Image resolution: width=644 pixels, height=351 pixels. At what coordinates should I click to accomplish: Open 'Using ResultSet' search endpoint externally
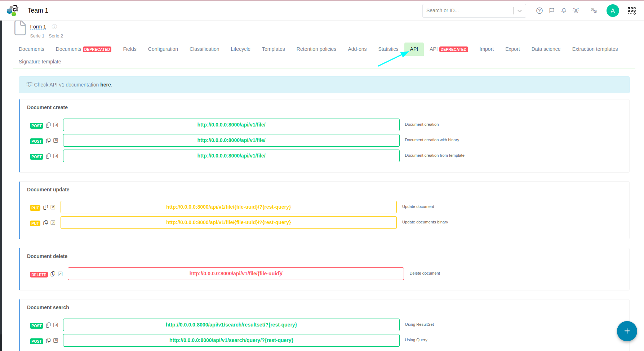[x=55, y=325]
